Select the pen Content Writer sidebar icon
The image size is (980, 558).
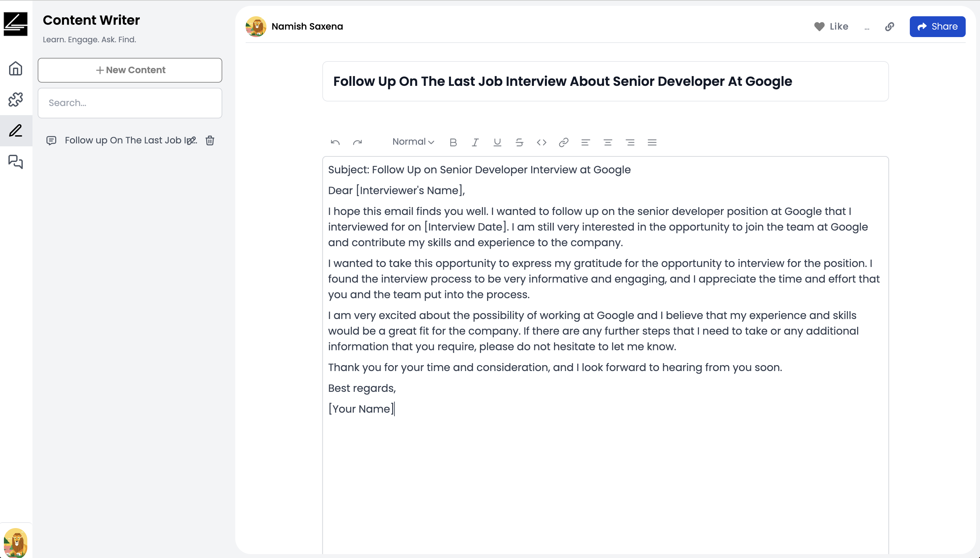16,131
